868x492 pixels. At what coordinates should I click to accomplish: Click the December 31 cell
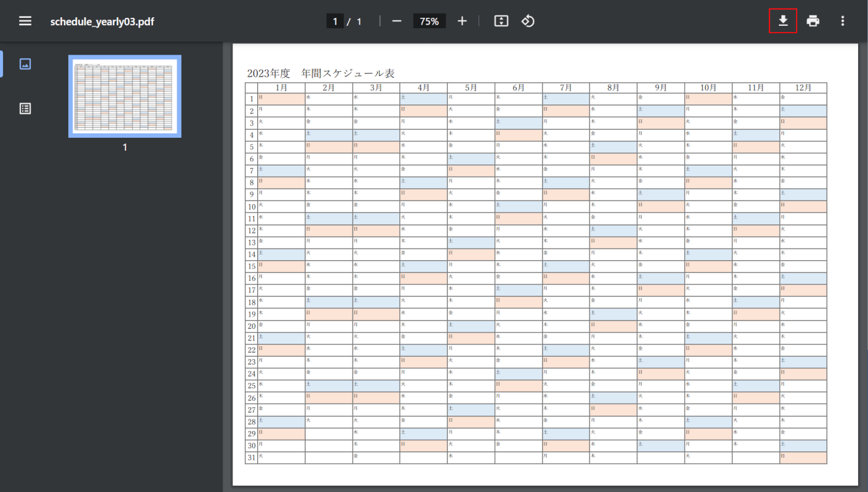tap(803, 458)
